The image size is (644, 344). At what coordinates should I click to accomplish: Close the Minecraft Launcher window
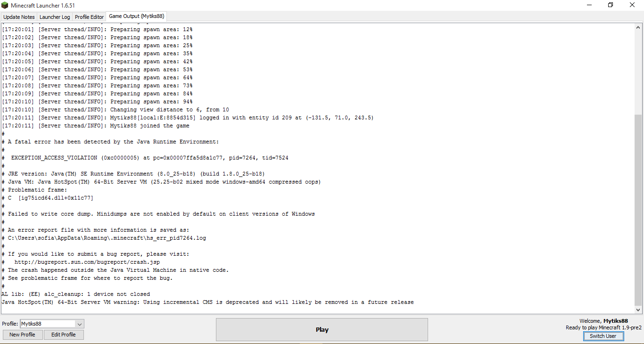(632, 5)
